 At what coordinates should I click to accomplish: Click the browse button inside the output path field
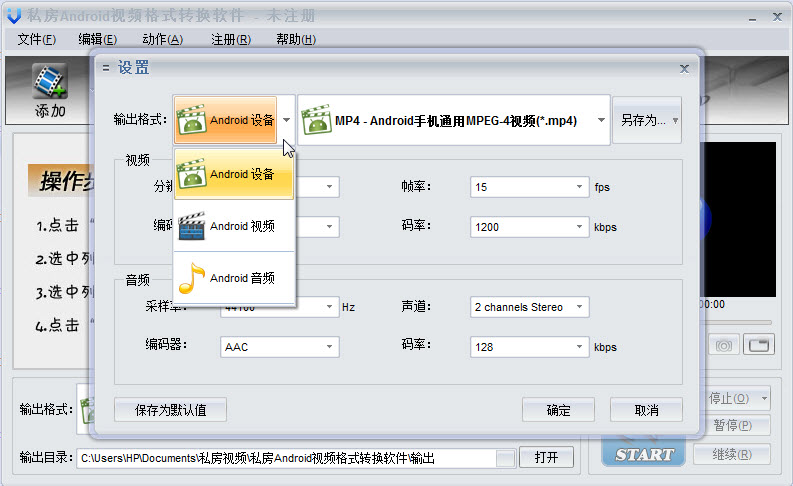coord(506,458)
